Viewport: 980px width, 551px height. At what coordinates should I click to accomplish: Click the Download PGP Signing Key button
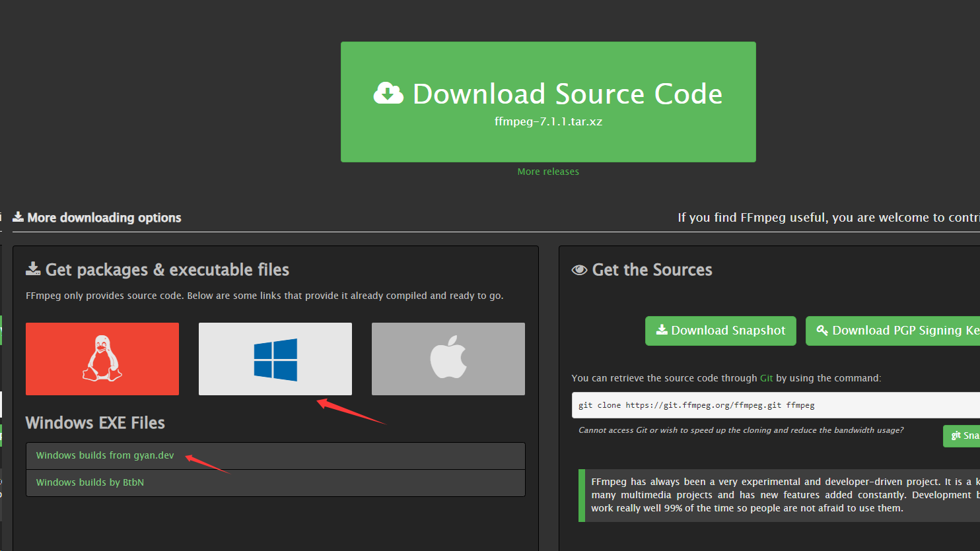pos(893,331)
